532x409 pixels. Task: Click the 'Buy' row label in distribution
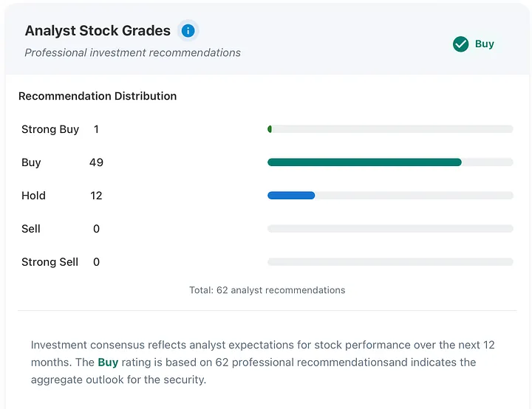click(31, 162)
